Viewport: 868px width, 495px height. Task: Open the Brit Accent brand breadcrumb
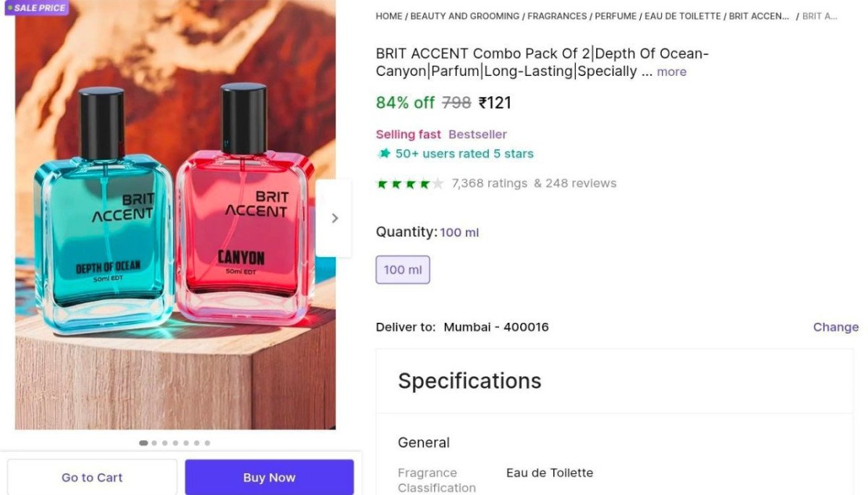point(758,16)
